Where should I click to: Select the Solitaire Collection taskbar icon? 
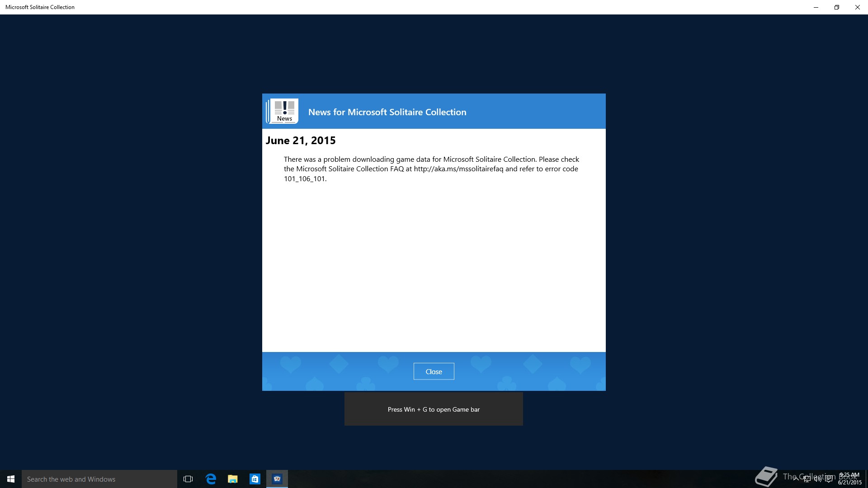(277, 479)
